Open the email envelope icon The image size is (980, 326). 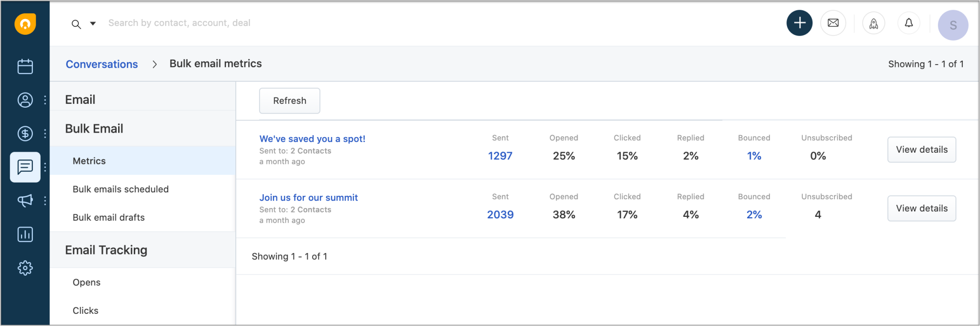833,23
